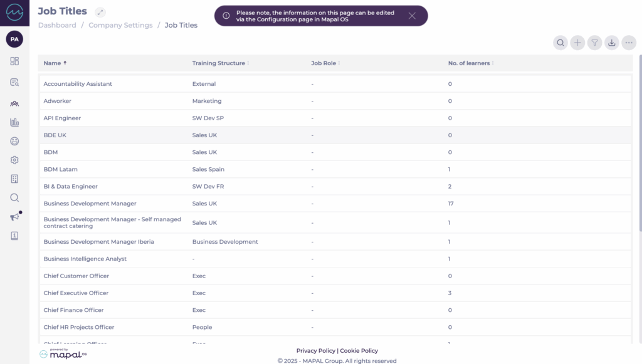Click the megaphone announcements icon
Screen dimensions: 642x364
[14, 217]
